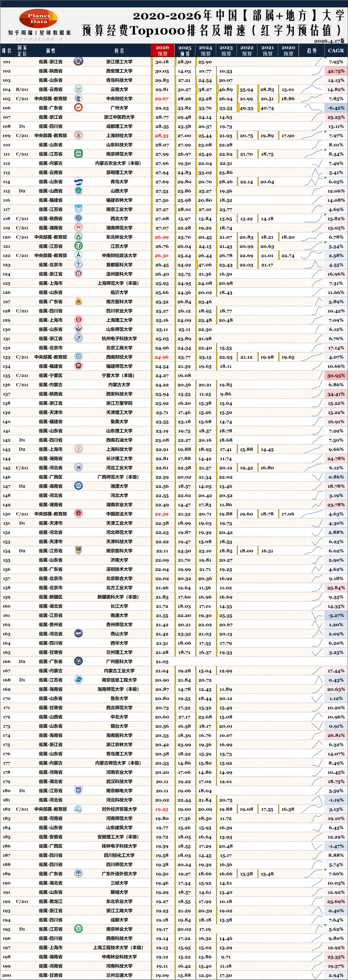Click the 兰州交通大学 school name
This screenshot has width=348, height=980.
[x=120, y=975]
